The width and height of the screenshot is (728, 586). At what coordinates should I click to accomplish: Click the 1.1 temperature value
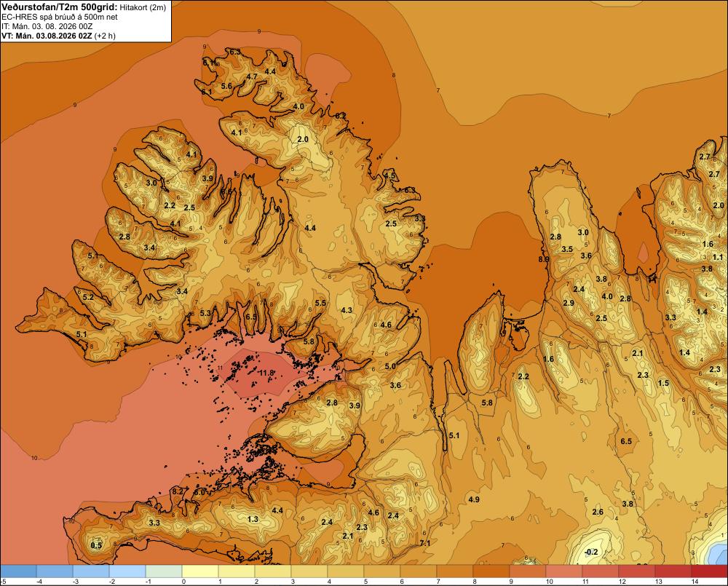point(717,257)
